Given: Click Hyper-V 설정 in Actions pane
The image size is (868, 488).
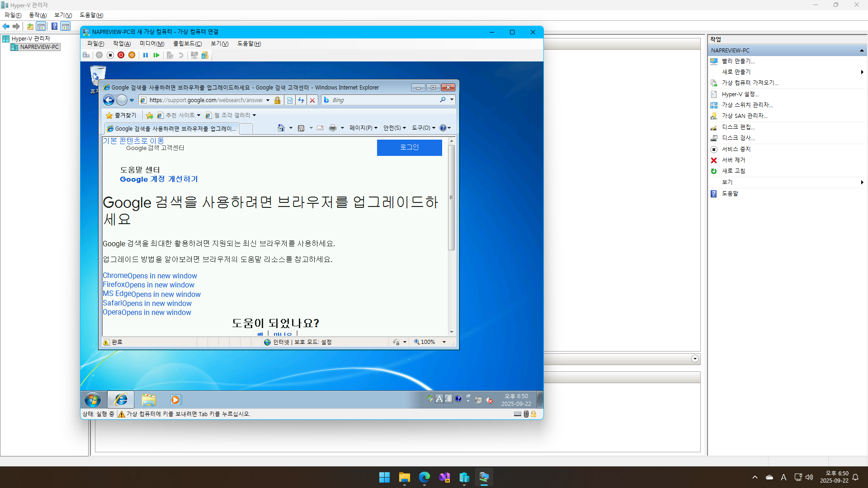Looking at the screenshot, I should click(740, 94).
